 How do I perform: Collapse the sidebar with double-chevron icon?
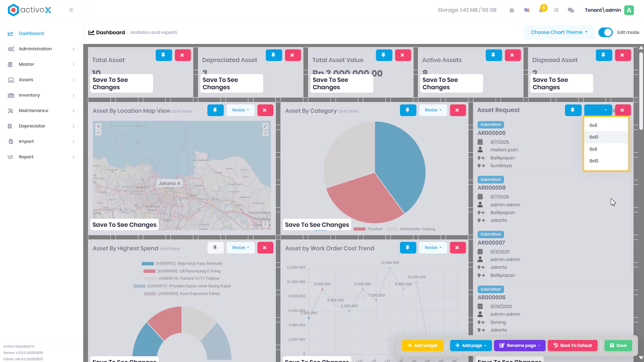coord(71,10)
